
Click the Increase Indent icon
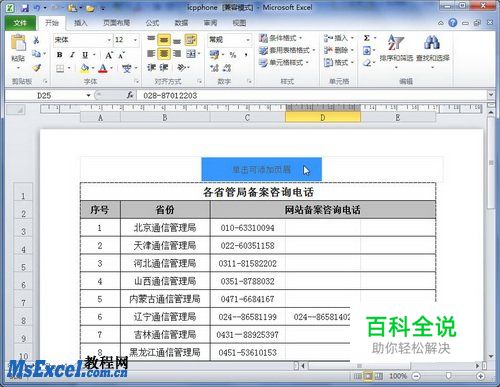tap(164, 68)
